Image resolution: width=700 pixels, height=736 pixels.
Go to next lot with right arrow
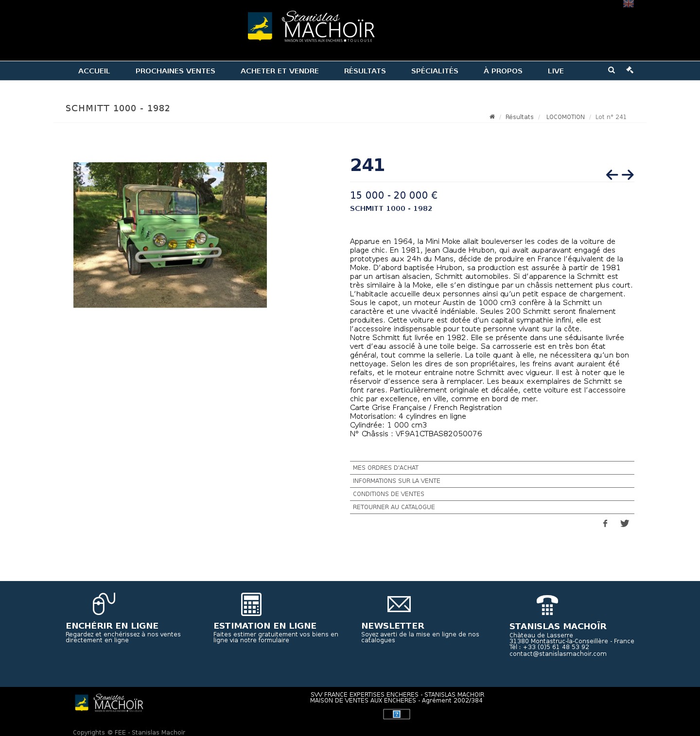[628, 174]
